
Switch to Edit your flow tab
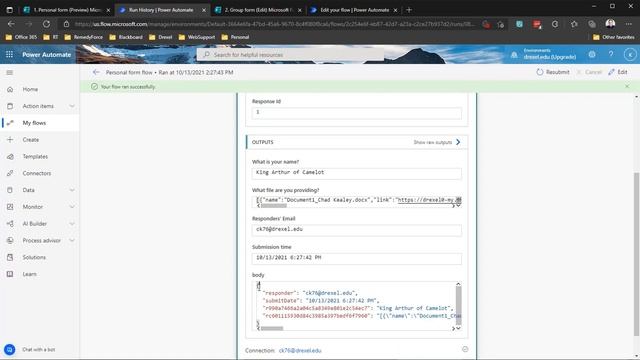pos(353,10)
